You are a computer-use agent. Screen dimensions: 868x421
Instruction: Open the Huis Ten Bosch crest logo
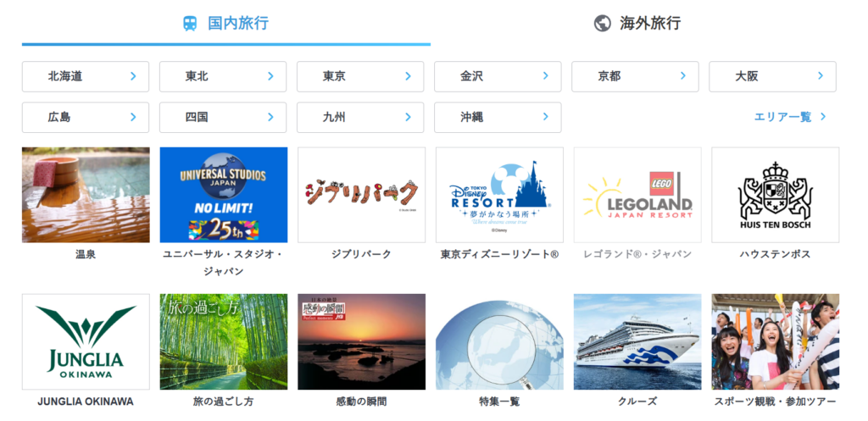click(x=775, y=195)
